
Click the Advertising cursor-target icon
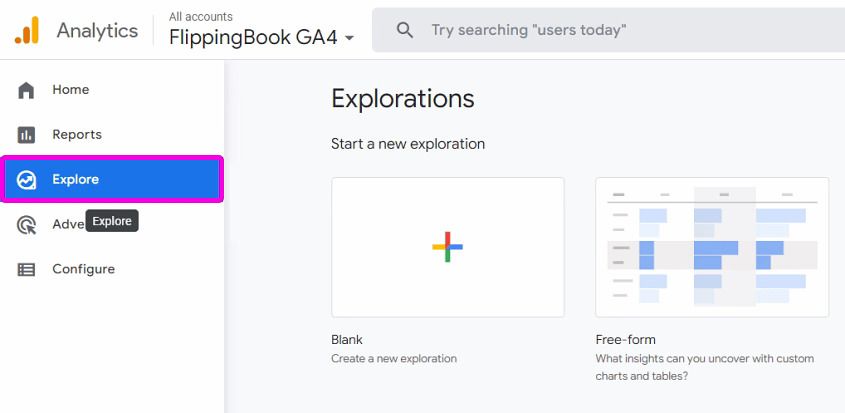pyautogui.click(x=26, y=224)
